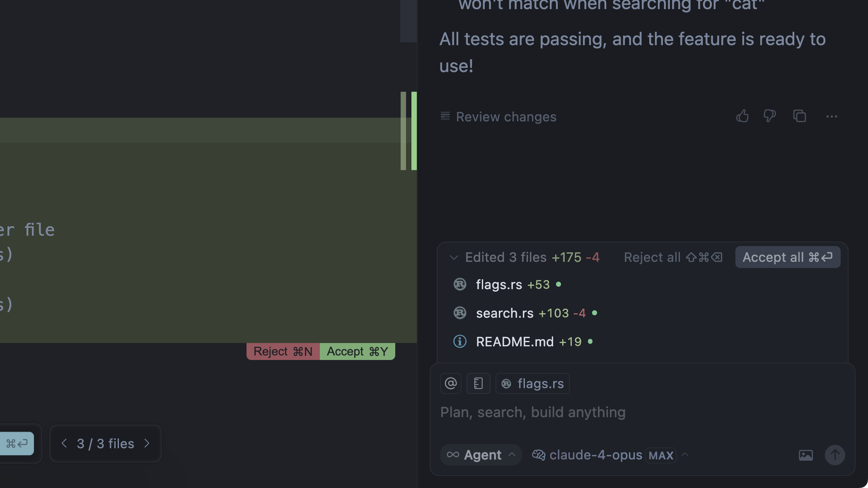Image resolution: width=868 pixels, height=488 pixels.
Task: Give thumbs down feedback on the response
Action: coord(769,116)
